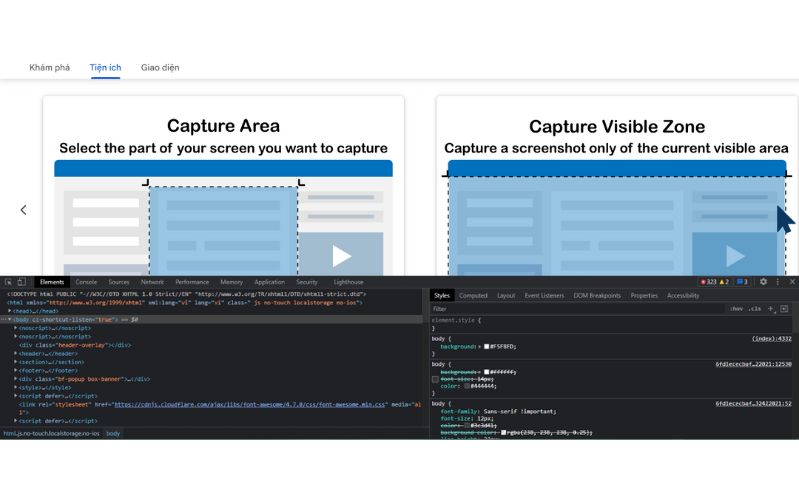Viewport: 799px width, 500px height.
Task: Open the Security tab
Action: [x=307, y=282]
